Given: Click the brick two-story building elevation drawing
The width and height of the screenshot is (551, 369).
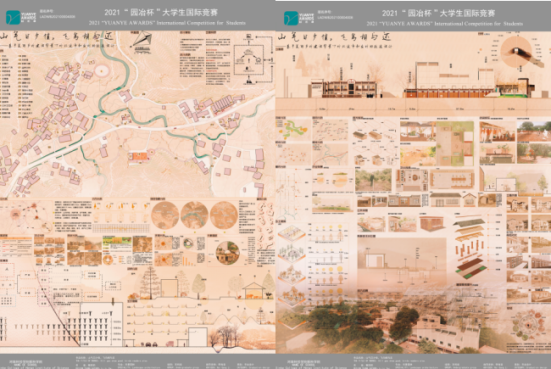Looking at the screenshot, I should click(345, 89).
